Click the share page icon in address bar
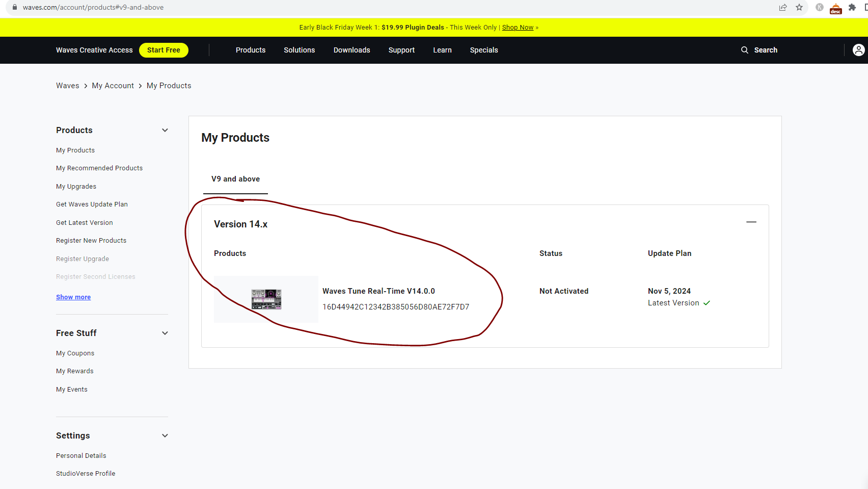 click(x=783, y=7)
